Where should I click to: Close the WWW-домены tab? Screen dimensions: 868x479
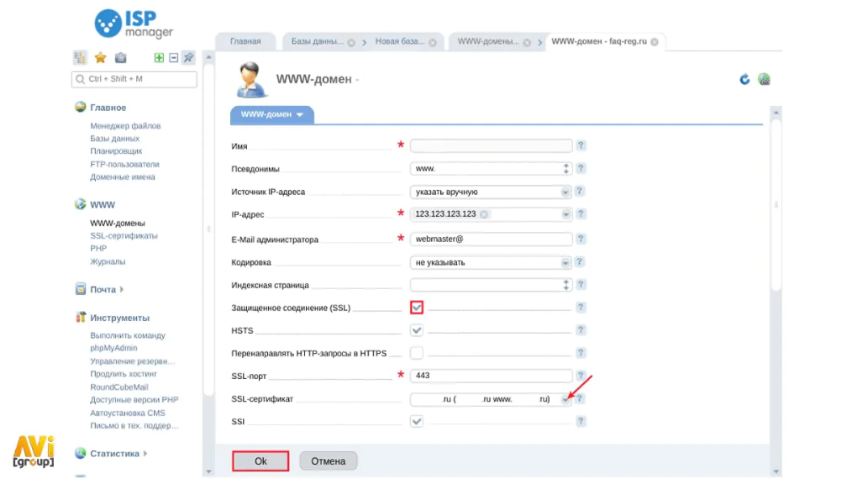[527, 43]
